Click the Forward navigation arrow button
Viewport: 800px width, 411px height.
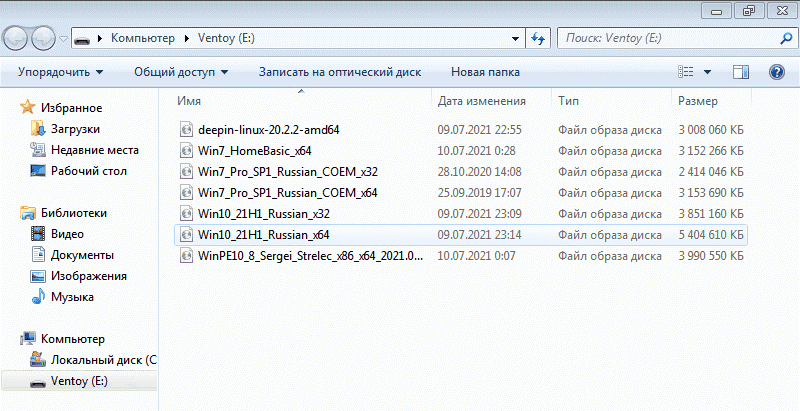click(44, 38)
